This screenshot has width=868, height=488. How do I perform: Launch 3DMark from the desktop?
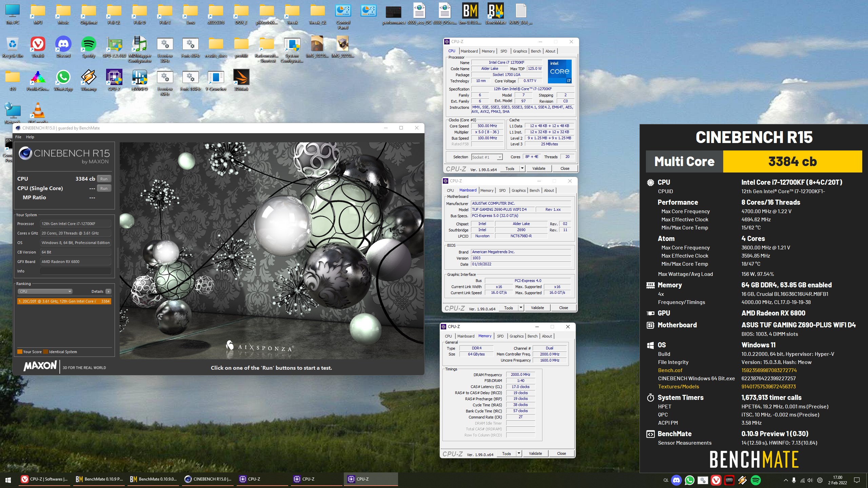click(x=241, y=80)
